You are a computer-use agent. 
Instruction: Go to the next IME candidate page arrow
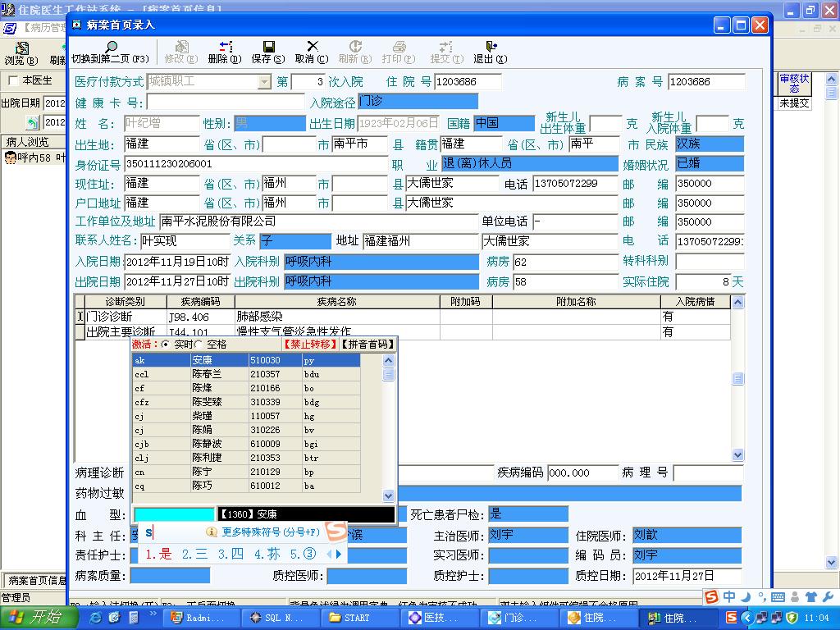339,554
